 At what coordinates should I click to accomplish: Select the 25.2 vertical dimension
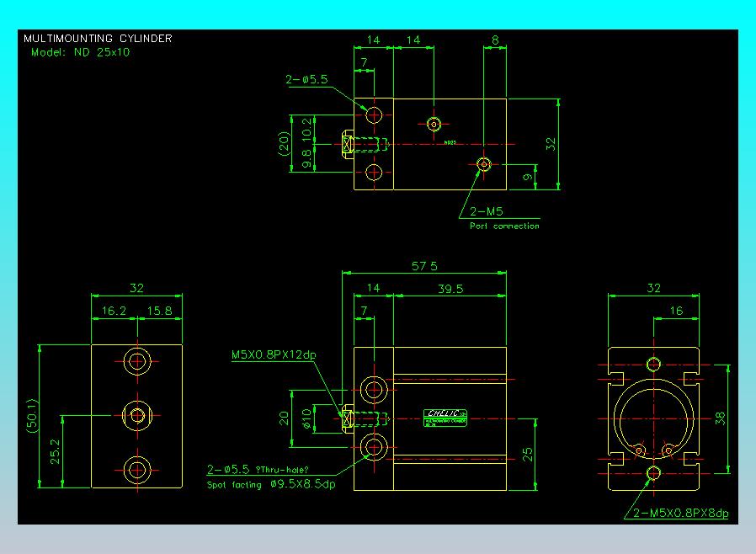click(x=55, y=451)
